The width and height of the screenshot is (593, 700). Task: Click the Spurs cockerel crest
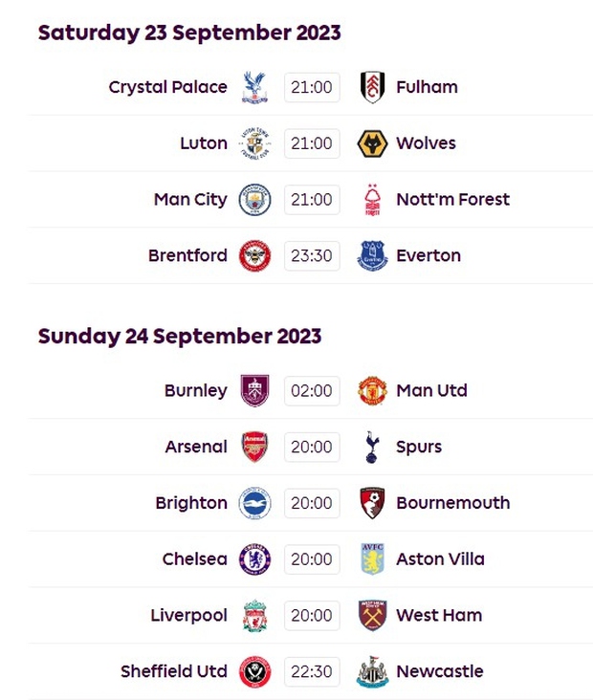point(372,447)
